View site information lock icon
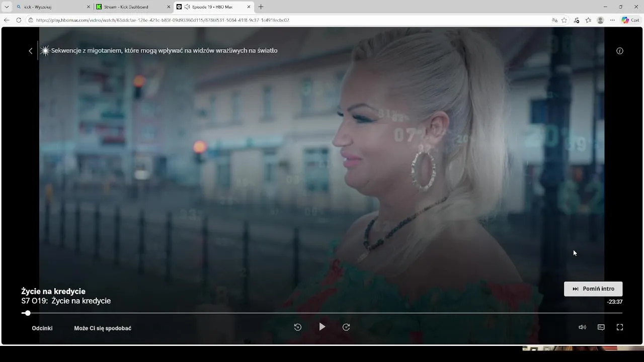This screenshot has width=644, height=362. point(31,20)
